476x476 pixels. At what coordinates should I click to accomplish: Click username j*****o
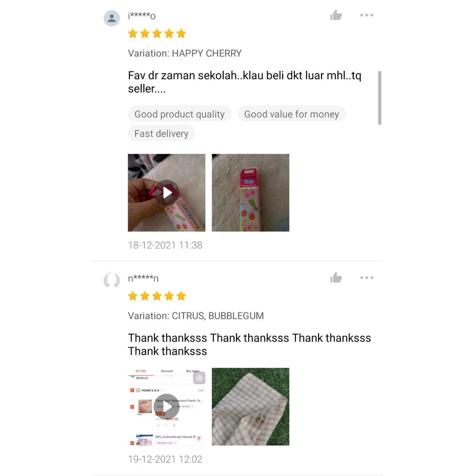[142, 15]
